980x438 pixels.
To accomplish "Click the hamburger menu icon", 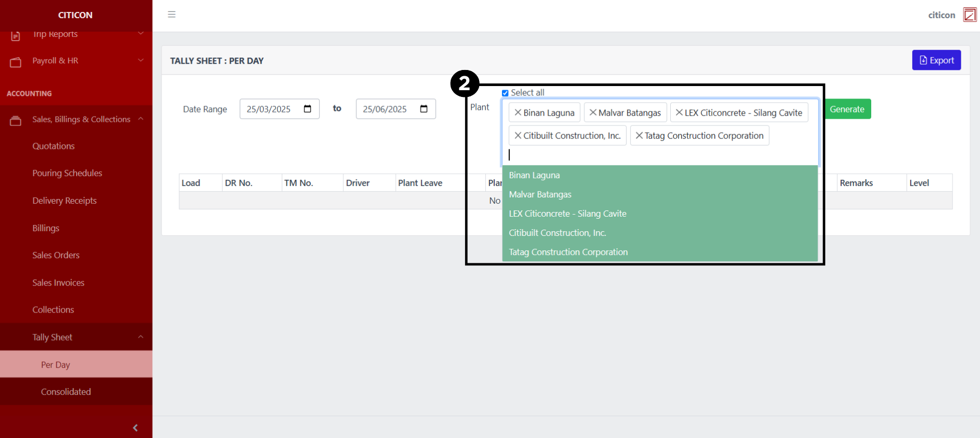I will coord(171,15).
